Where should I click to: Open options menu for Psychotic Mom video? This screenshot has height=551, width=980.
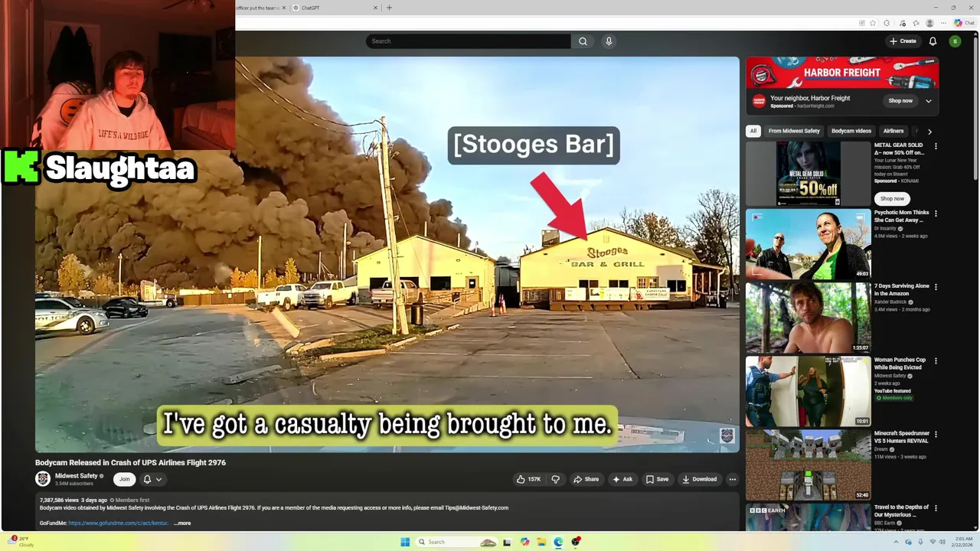coord(936,214)
